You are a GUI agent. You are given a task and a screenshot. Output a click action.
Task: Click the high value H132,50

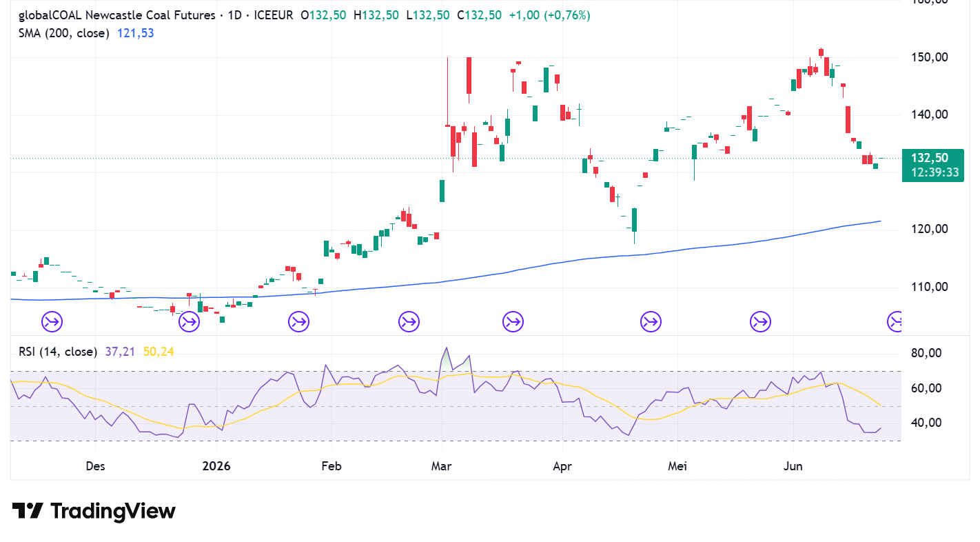point(376,15)
